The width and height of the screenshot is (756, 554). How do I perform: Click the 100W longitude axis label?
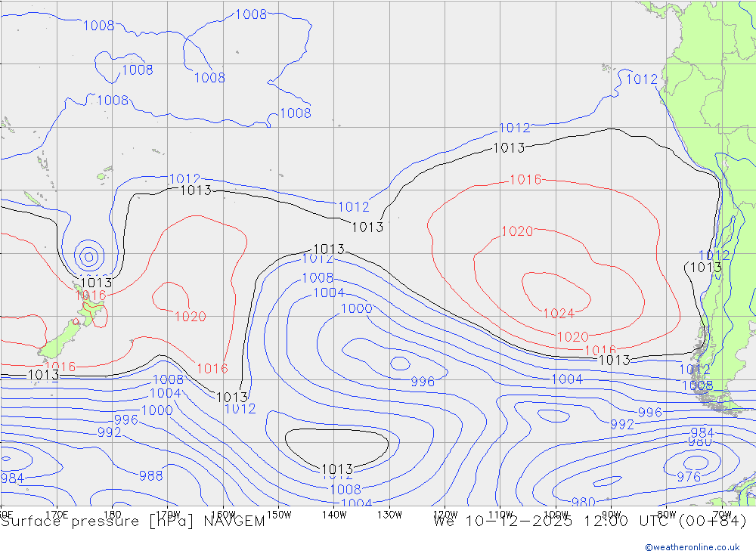(556, 515)
